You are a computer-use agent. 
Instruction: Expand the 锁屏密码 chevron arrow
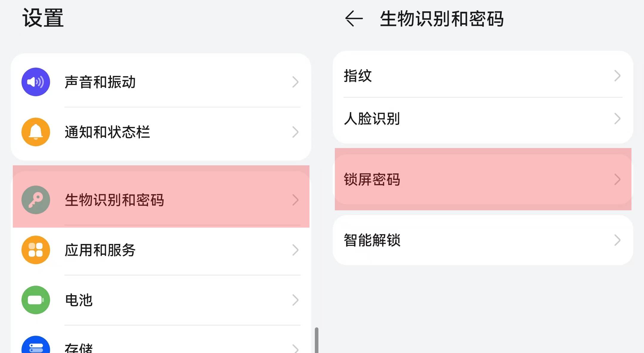pyautogui.click(x=617, y=179)
